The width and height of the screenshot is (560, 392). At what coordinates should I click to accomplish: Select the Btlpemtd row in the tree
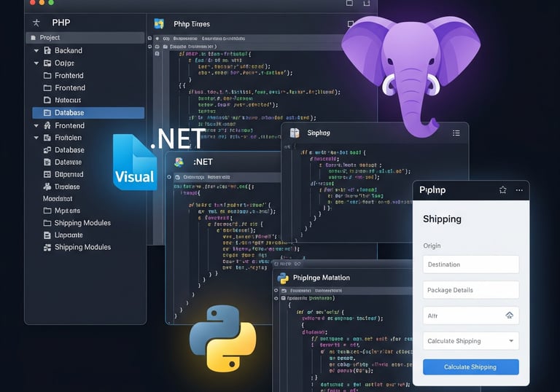(88, 174)
